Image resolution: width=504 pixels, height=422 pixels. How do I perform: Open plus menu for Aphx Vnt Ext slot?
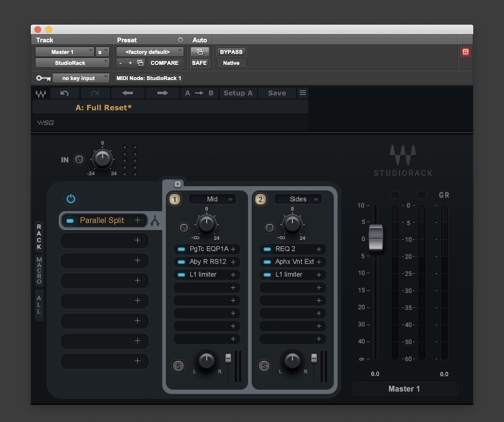pos(319,262)
